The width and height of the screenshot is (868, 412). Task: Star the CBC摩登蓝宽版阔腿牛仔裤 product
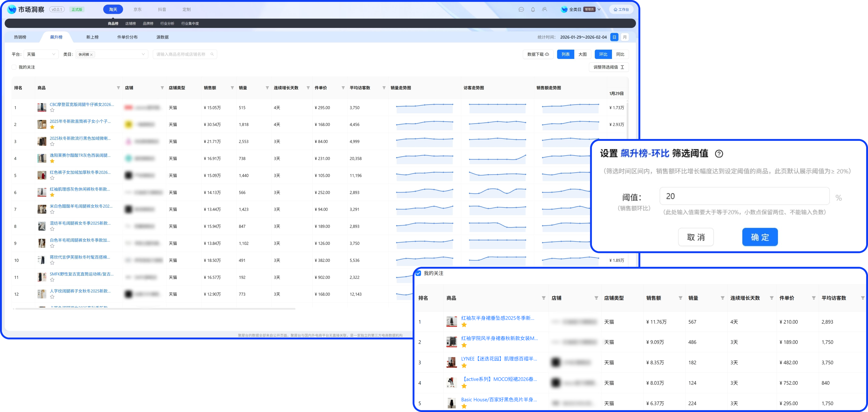(52, 110)
